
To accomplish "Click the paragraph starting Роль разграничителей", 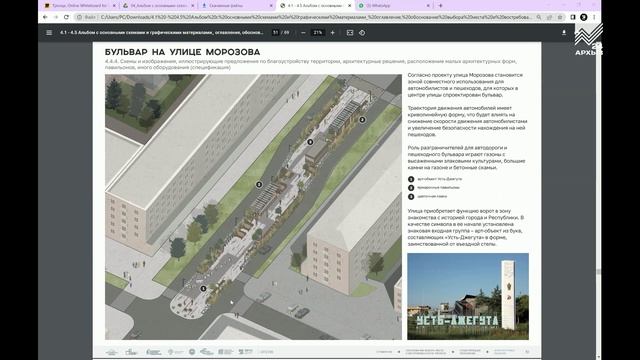I will point(466,158).
